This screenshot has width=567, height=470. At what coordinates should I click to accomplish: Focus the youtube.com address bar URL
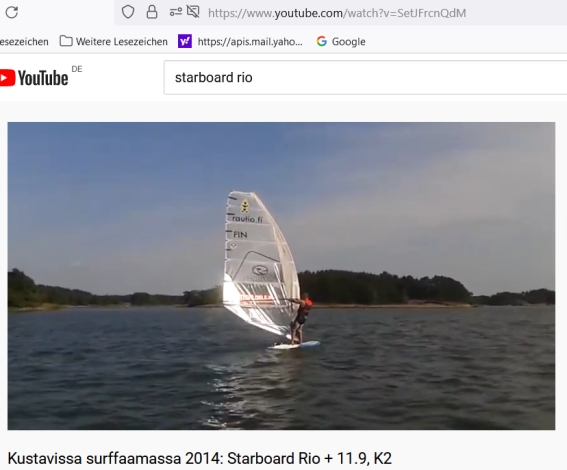337,13
